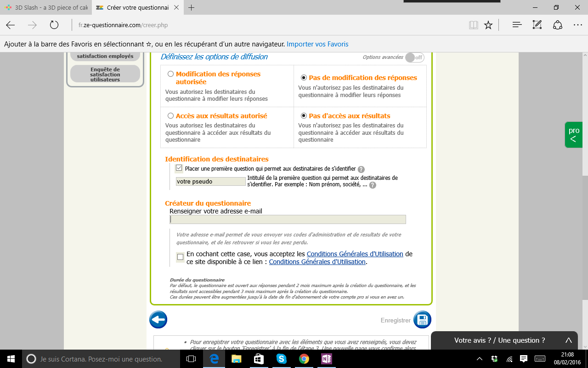Screen dimensions: 588x368
Task: Click the browser address bar URL
Action: (123, 25)
